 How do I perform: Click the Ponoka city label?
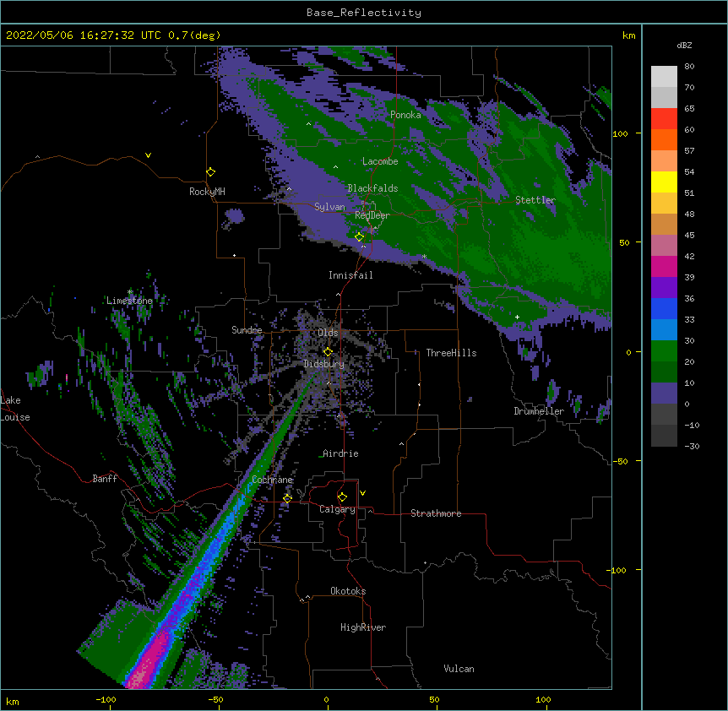[x=405, y=115]
